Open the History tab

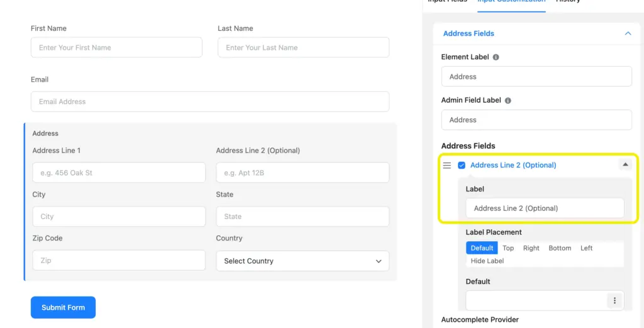(x=568, y=2)
